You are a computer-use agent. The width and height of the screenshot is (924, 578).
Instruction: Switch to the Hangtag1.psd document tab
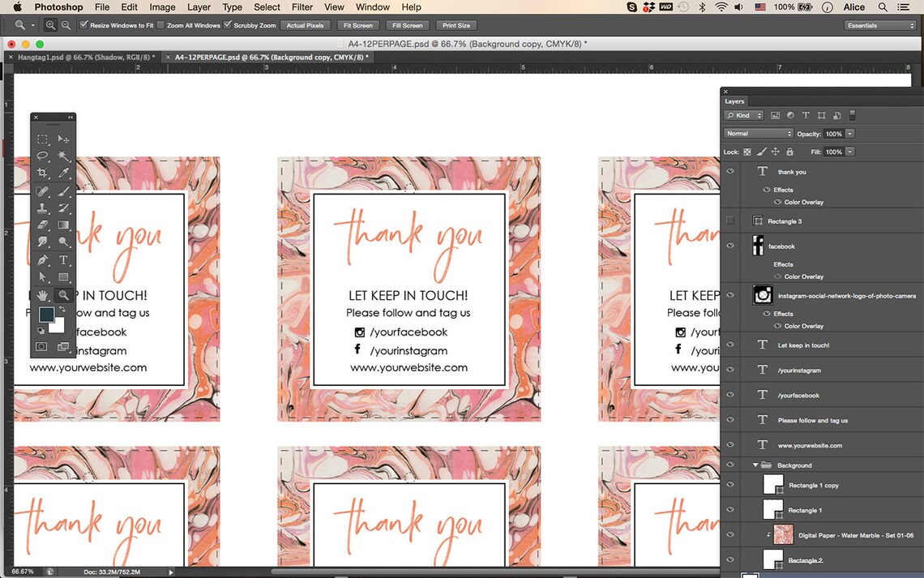click(81, 57)
